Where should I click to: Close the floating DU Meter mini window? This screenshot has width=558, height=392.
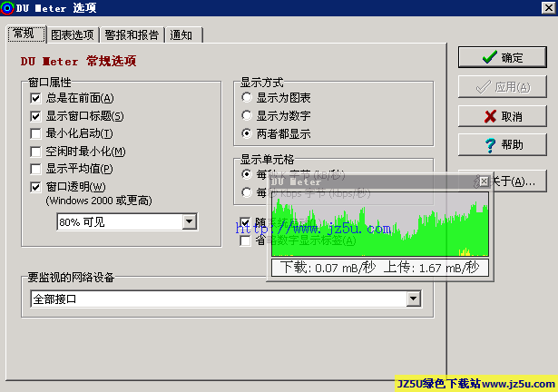tap(484, 181)
